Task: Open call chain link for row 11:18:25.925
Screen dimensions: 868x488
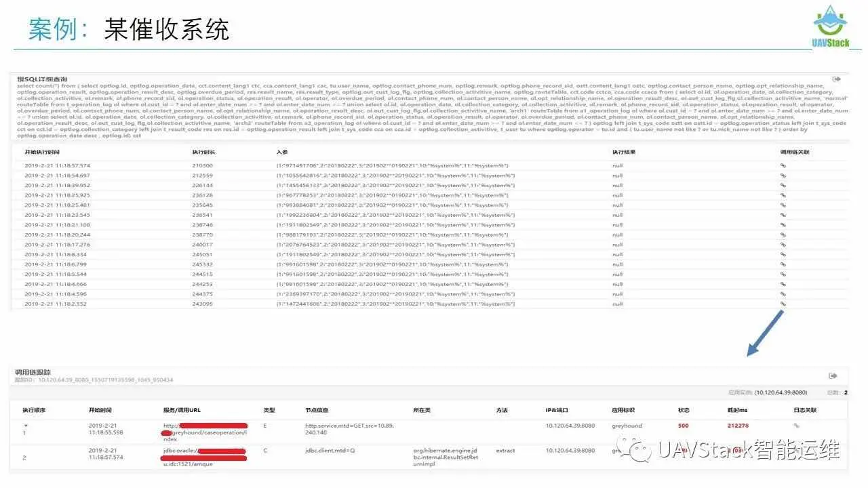Action: (x=783, y=195)
